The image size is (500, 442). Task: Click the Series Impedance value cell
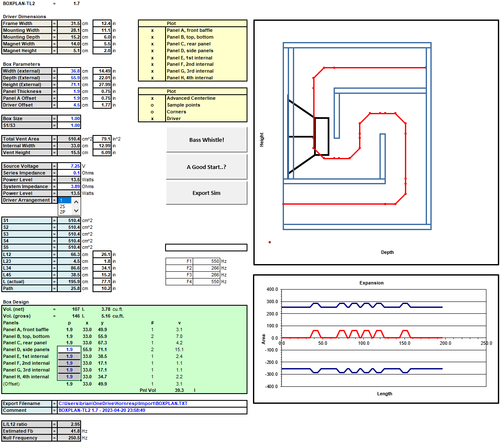pos(69,173)
